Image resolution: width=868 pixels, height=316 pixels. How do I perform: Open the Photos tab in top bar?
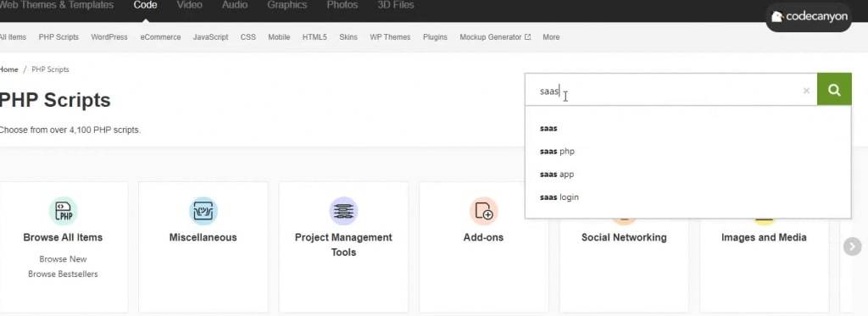(342, 5)
